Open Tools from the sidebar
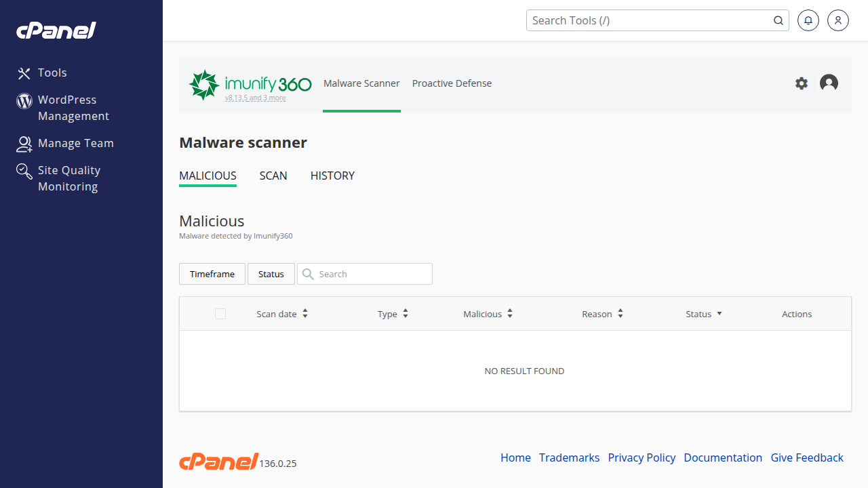The width and height of the screenshot is (868, 488). coord(42,73)
